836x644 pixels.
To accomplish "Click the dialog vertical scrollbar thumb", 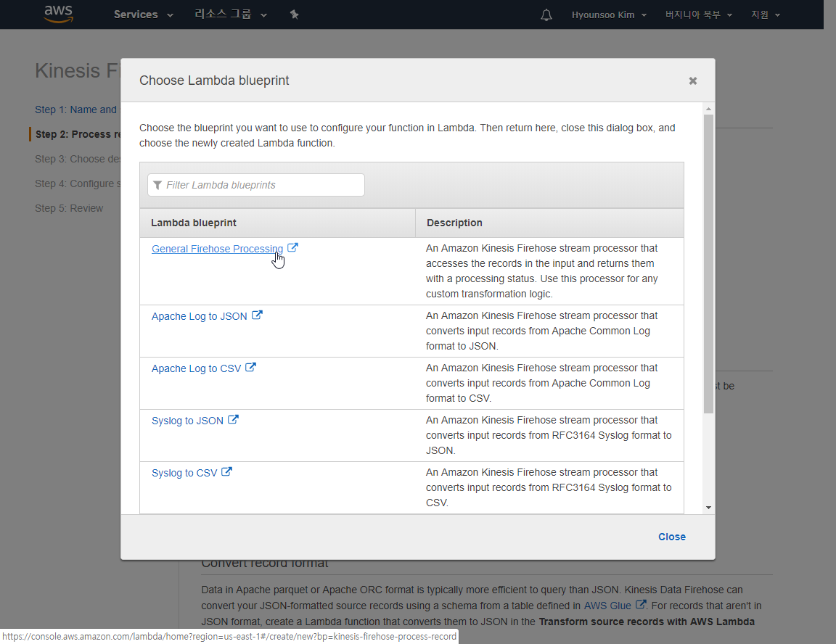I will [x=708, y=264].
